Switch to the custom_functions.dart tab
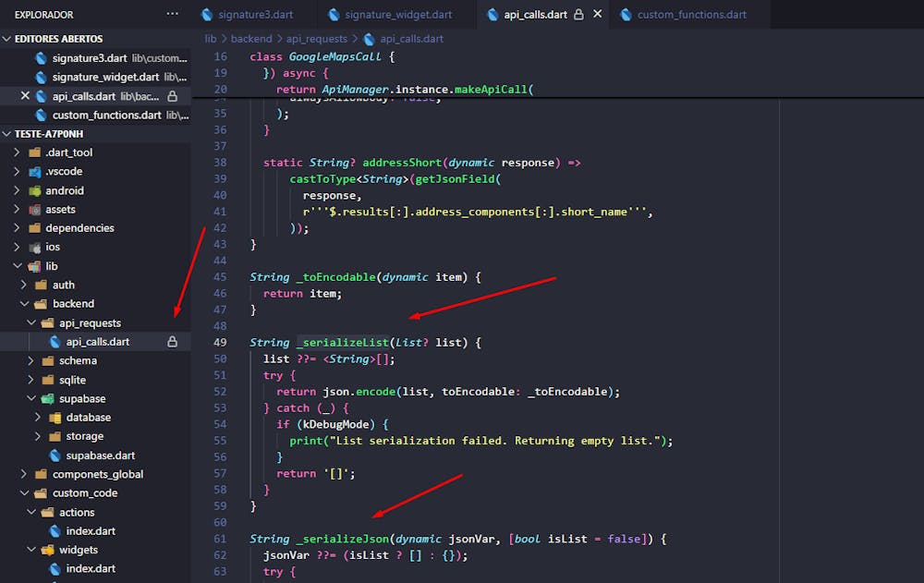This screenshot has width=924, height=583. pyautogui.click(x=691, y=15)
